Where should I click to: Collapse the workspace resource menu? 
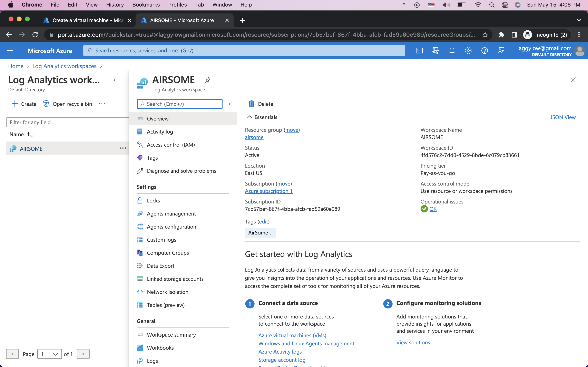tap(230, 104)
